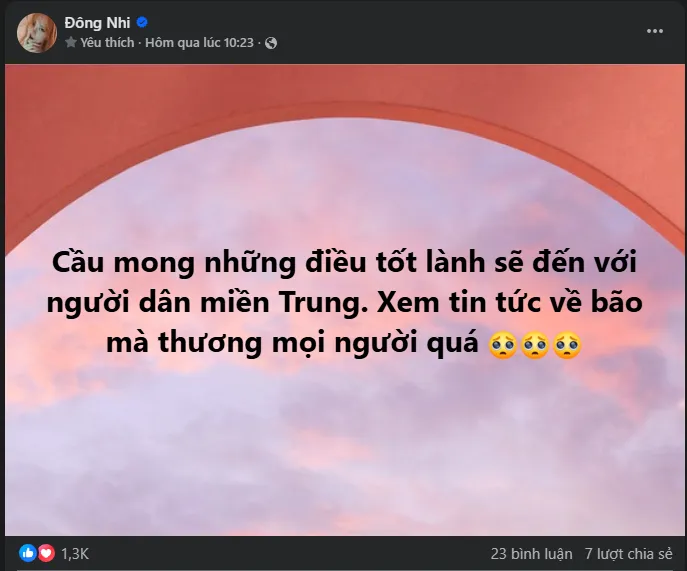Click the last pleading face emoji
Image resolution: width=687 pixels, height=571 pixels.
pyautogui.click(x=567, y=345)
